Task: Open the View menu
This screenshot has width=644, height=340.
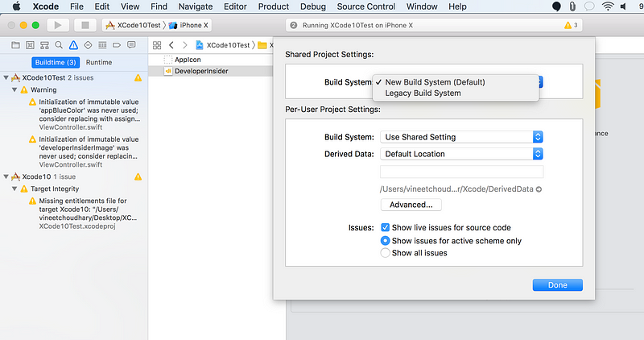Action: [130, 6]
